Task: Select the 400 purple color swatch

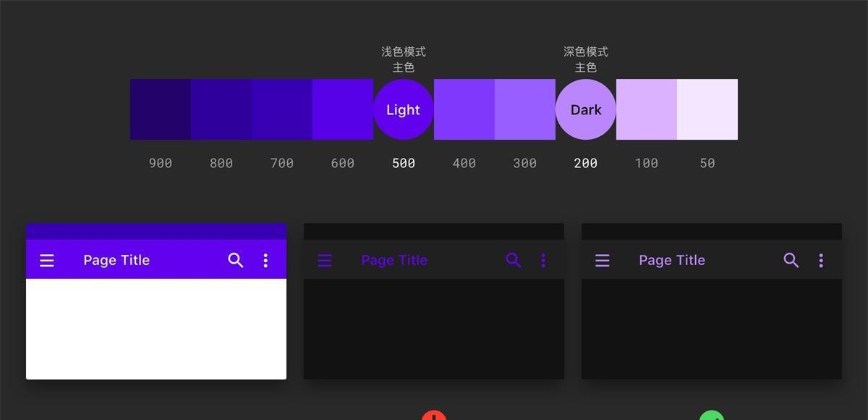Action: tap(464, 109)
